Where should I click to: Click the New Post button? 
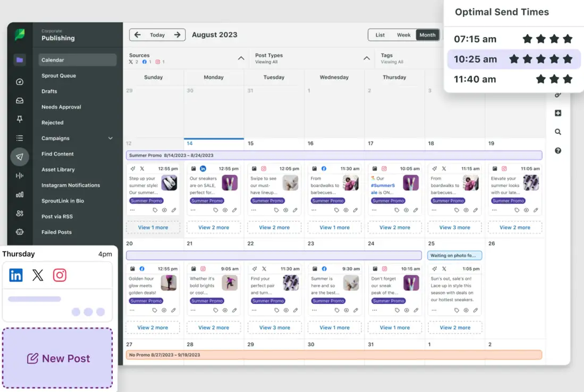tap(57, 358)
